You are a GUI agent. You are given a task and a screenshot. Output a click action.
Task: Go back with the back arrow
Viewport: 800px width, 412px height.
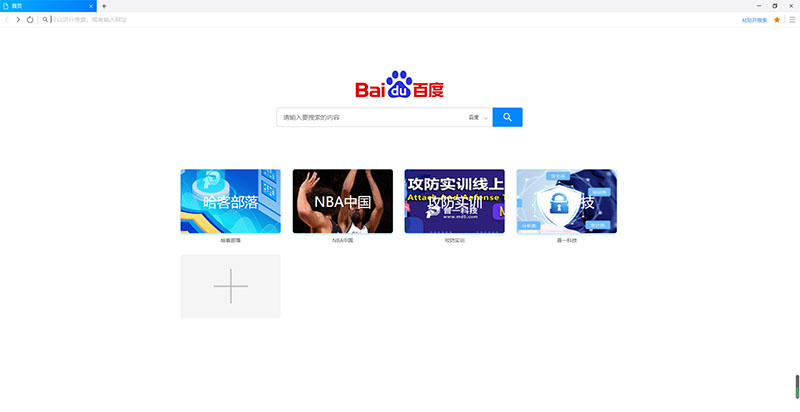pos(7,19)
